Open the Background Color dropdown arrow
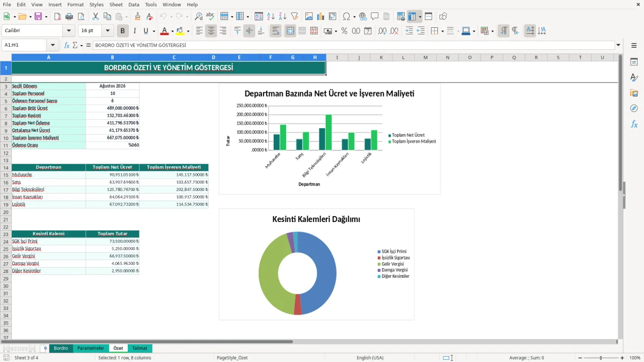 pyautogui.click(x=188, y=31)
